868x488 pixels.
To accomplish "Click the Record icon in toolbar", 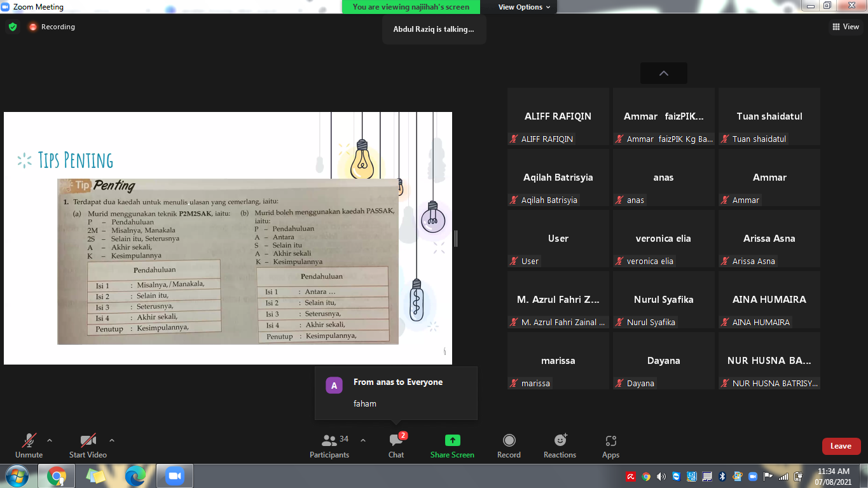I will coord(509,441).
